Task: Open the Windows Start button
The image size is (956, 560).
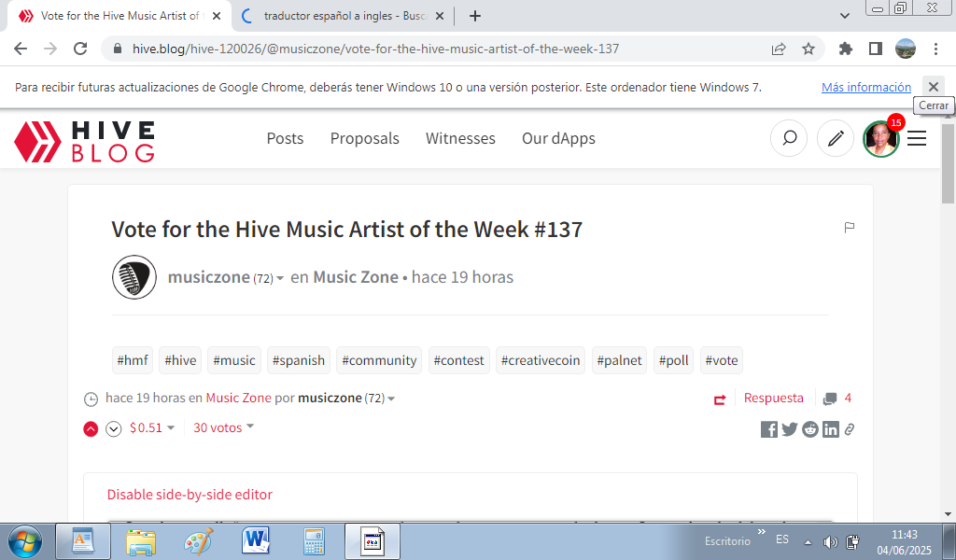Action: click(25, 541)
